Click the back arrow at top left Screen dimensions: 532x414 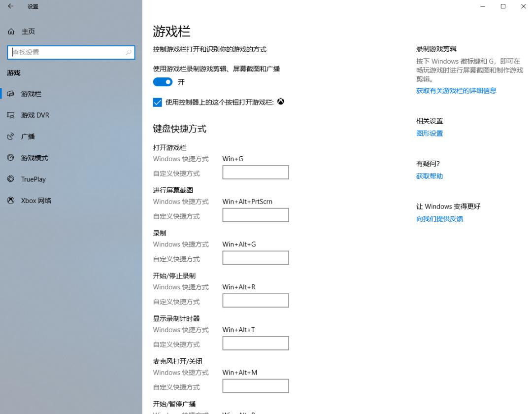(x=11, y=6)
